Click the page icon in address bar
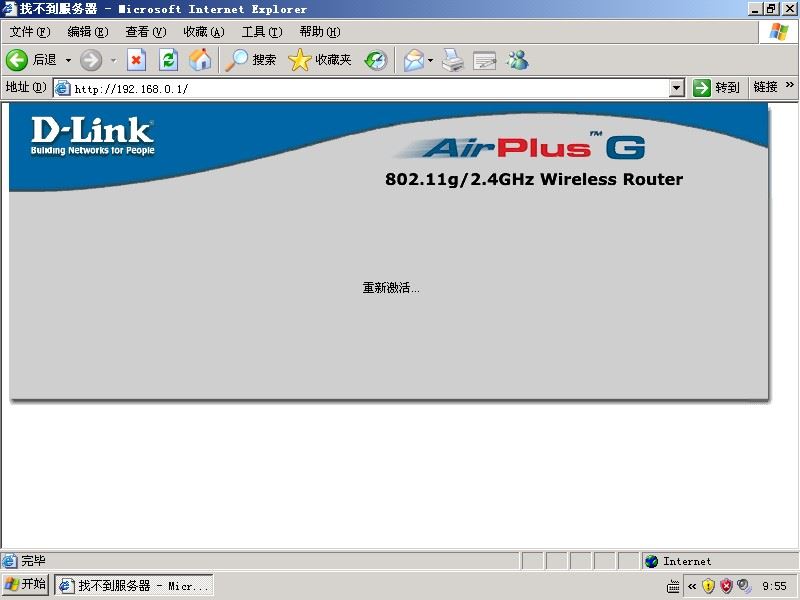The width and height of the screenshot is (800, 600). pos(62,89)
